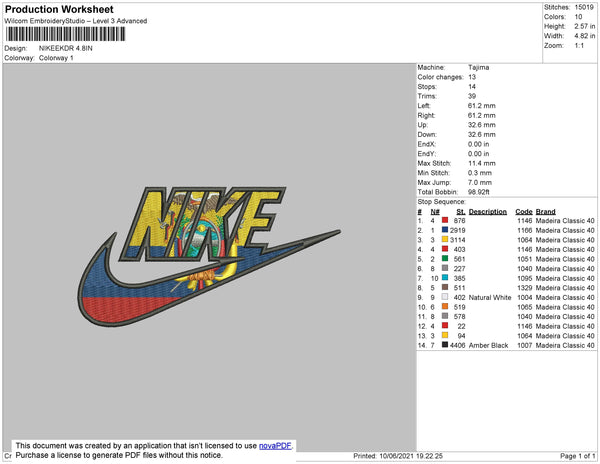
Task: Click the Trims value 39
Action: pos(472,96)
